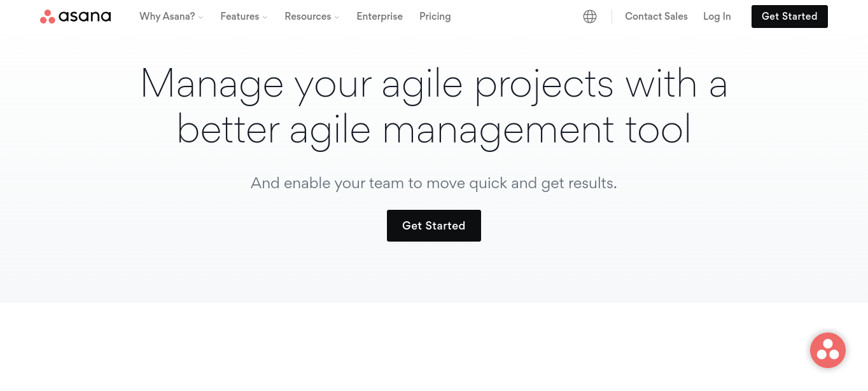Select the Log In link

click(717, 17)
